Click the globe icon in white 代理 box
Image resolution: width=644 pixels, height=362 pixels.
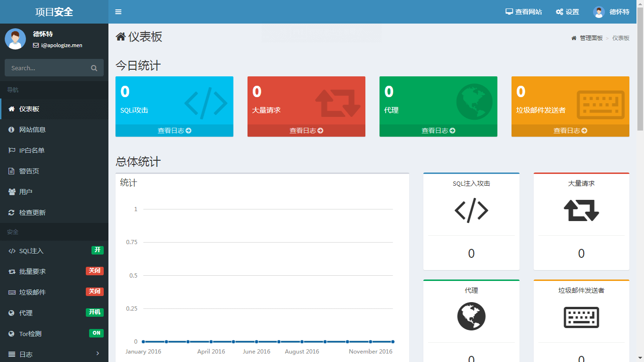[471, 316]
